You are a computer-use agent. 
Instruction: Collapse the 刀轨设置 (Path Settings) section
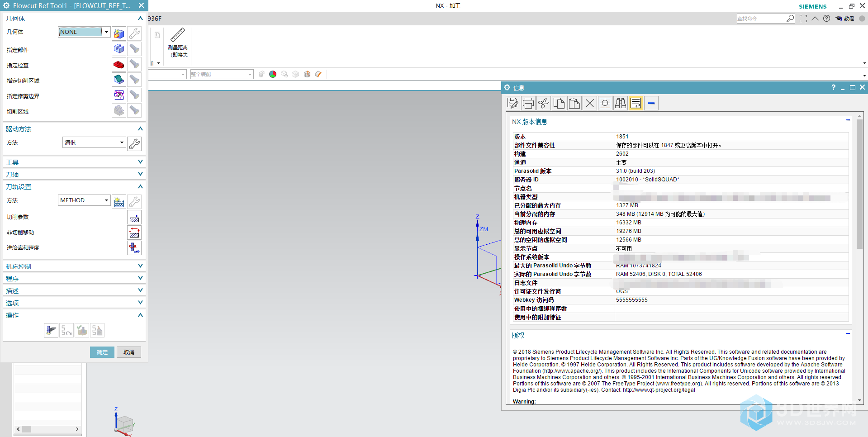[x=140, y=187]
